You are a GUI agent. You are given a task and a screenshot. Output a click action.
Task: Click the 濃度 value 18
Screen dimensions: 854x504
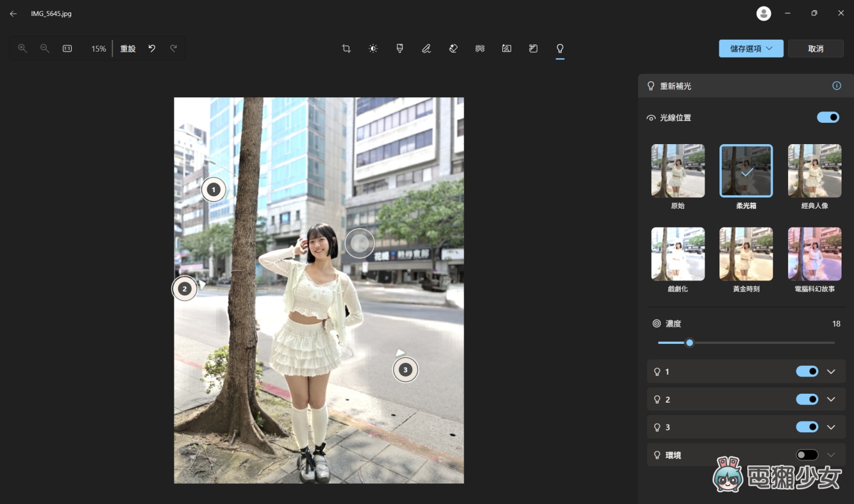point(836,324)
